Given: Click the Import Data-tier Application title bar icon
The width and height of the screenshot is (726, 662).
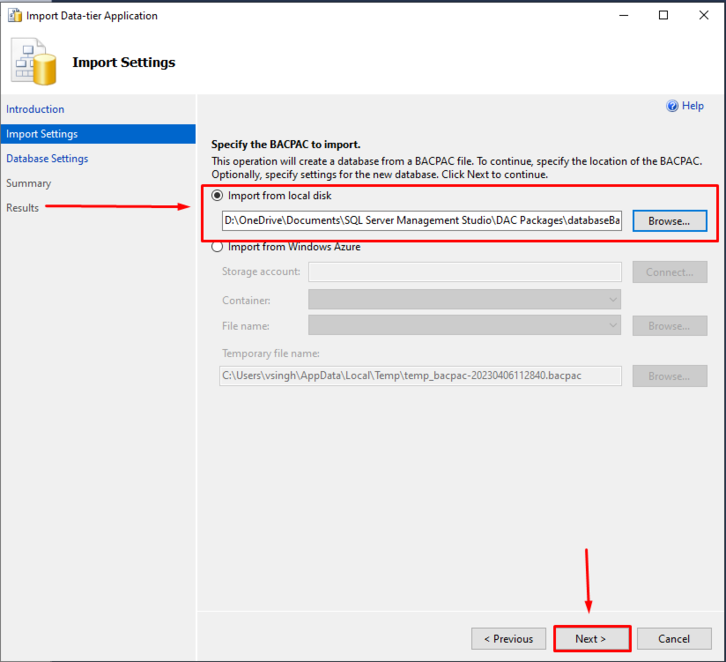Looking at the screenshot, I should coord(14,16).
